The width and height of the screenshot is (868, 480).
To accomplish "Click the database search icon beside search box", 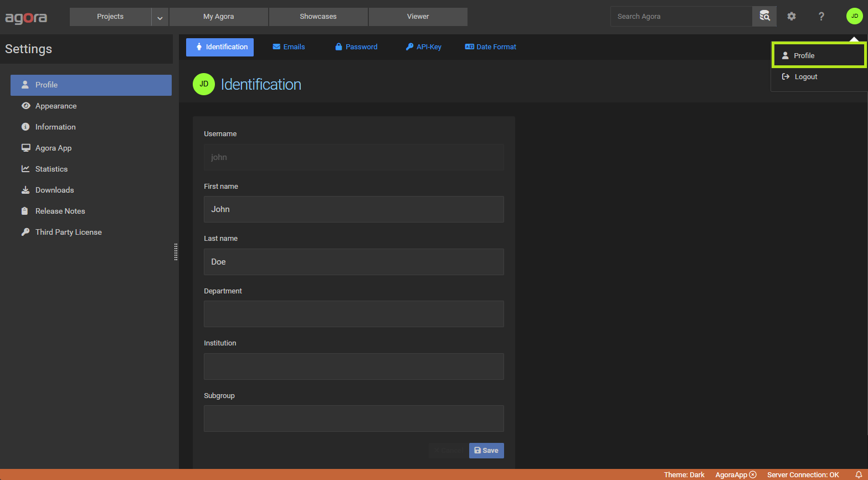I will tap(764, 16).
